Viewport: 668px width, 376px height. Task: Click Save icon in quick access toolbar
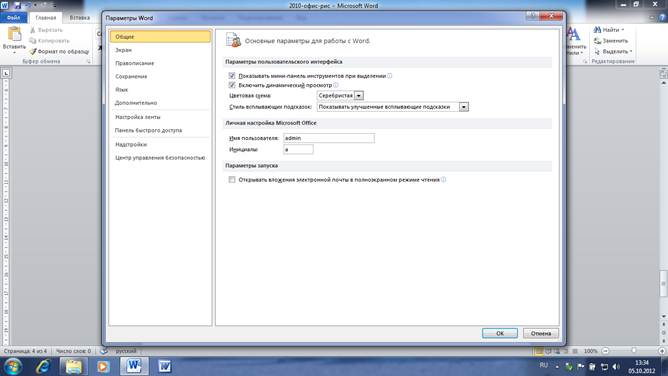click(x=17, y=5)
